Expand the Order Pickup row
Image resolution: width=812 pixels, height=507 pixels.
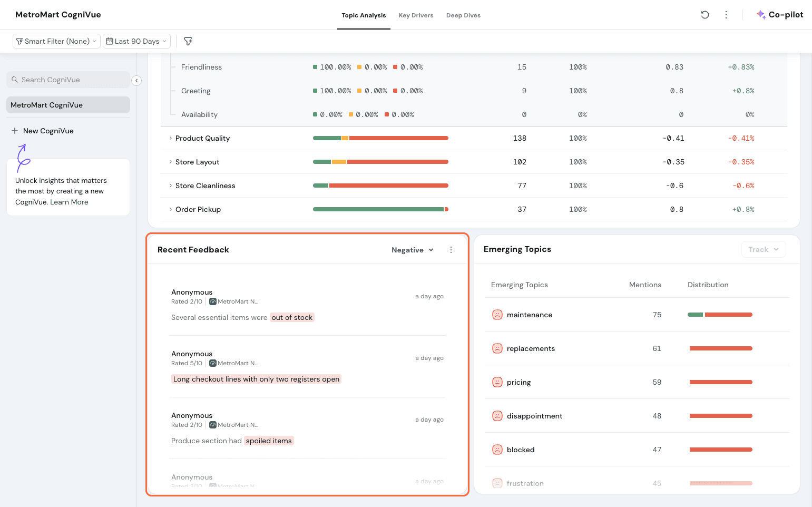pyautogui.click(x=171, y=209)
